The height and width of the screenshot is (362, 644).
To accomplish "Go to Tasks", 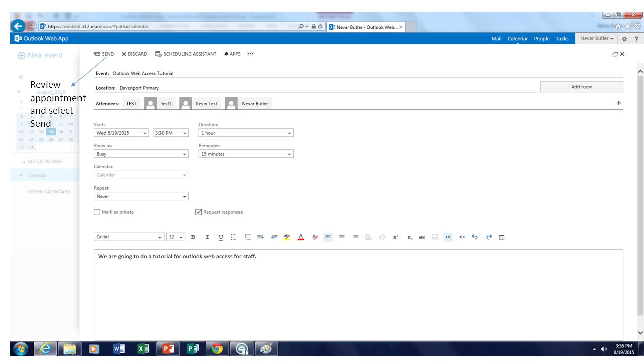I will tap(562, 39).
